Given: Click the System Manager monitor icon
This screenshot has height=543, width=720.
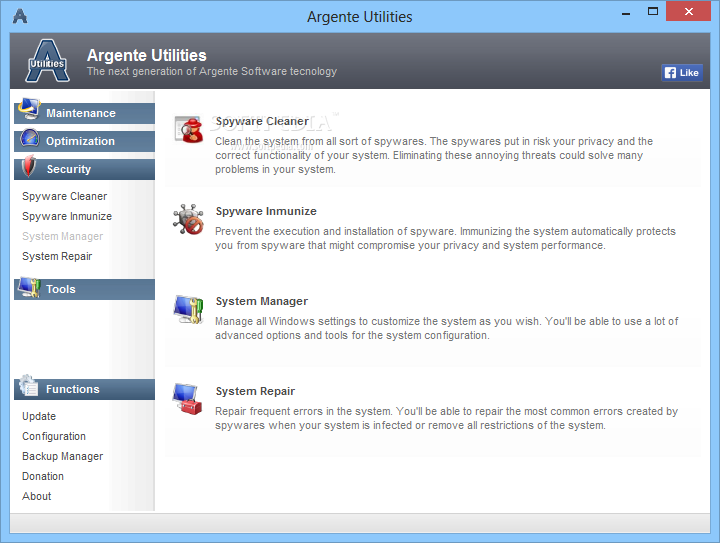Looking at the screenshot, I should [188, 309].
